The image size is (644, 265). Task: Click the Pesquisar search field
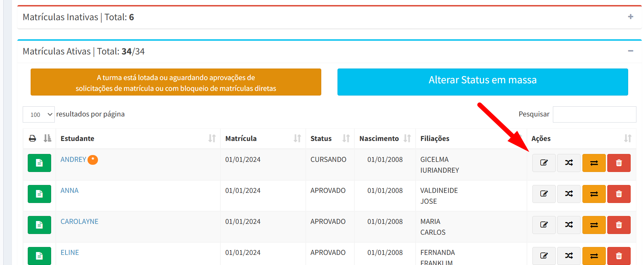coord(594,114)
